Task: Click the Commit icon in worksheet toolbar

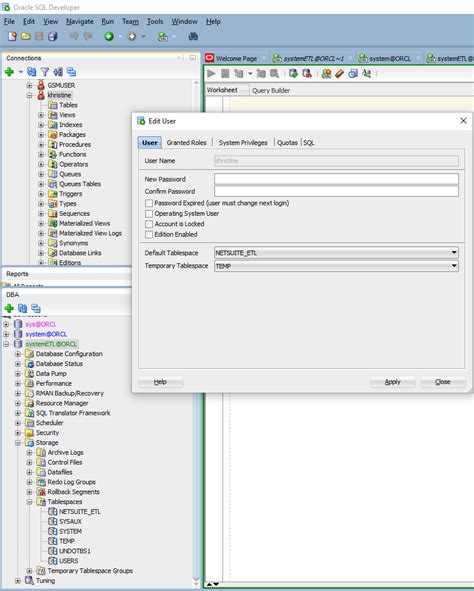Action: 293,73
